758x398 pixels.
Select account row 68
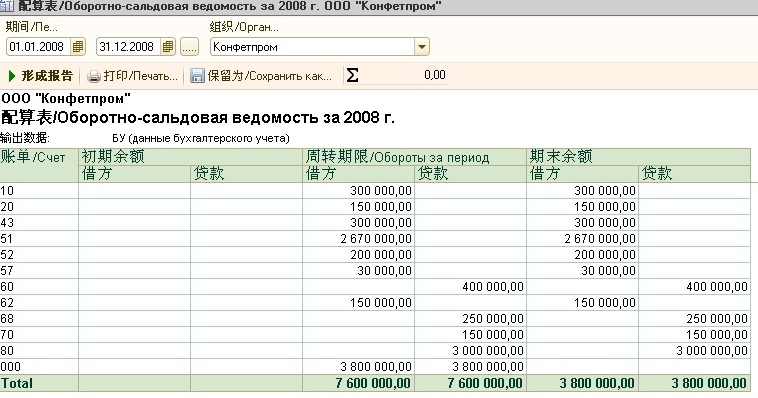[x=375, y=318]
